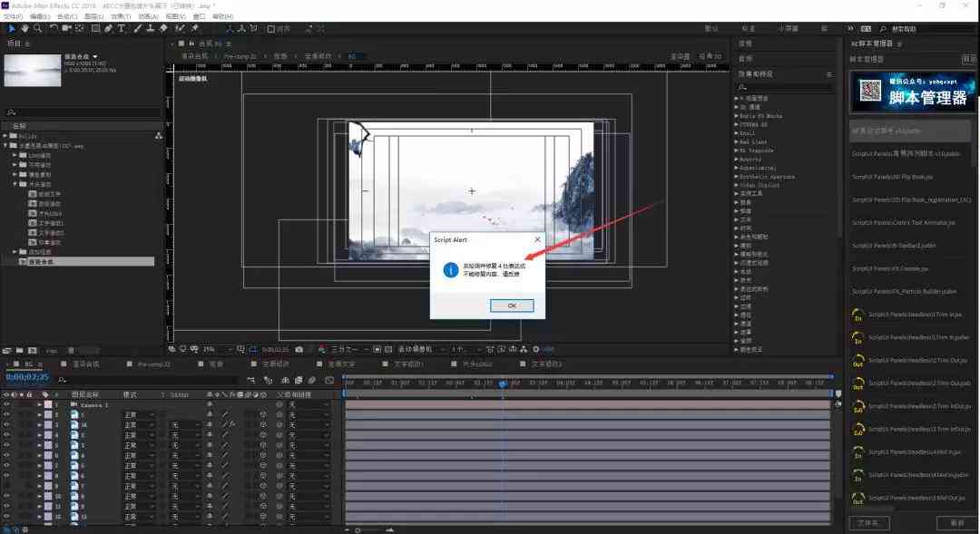Expand Red Giant effects category
Screen dimensions: 980x534
point(736,141)
